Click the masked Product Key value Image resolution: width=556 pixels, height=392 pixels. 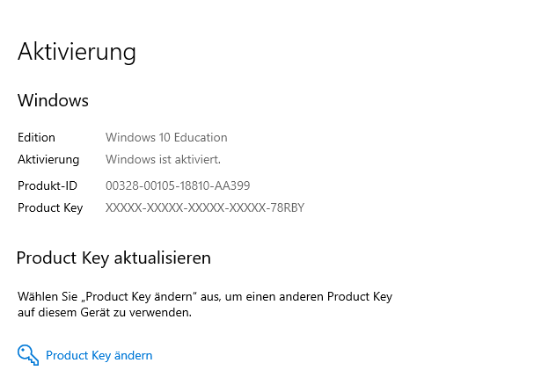click(204, 207)
